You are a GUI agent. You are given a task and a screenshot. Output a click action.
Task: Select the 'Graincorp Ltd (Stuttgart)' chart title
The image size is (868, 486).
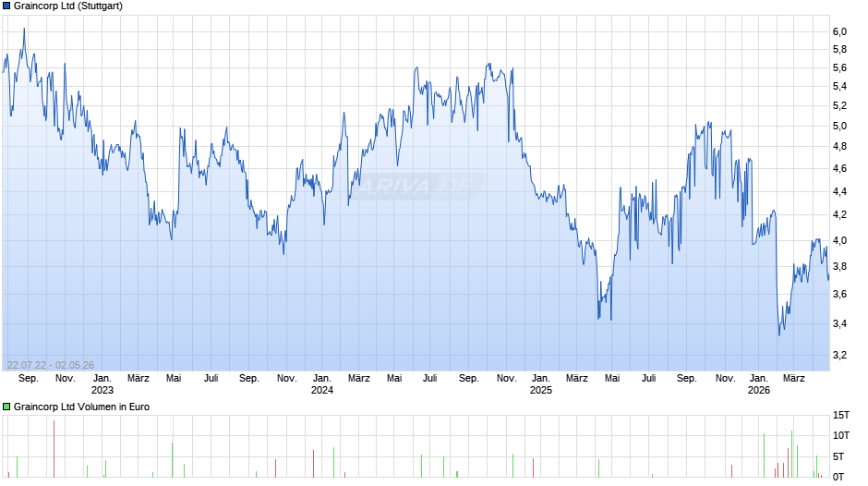tap(68, 6)
